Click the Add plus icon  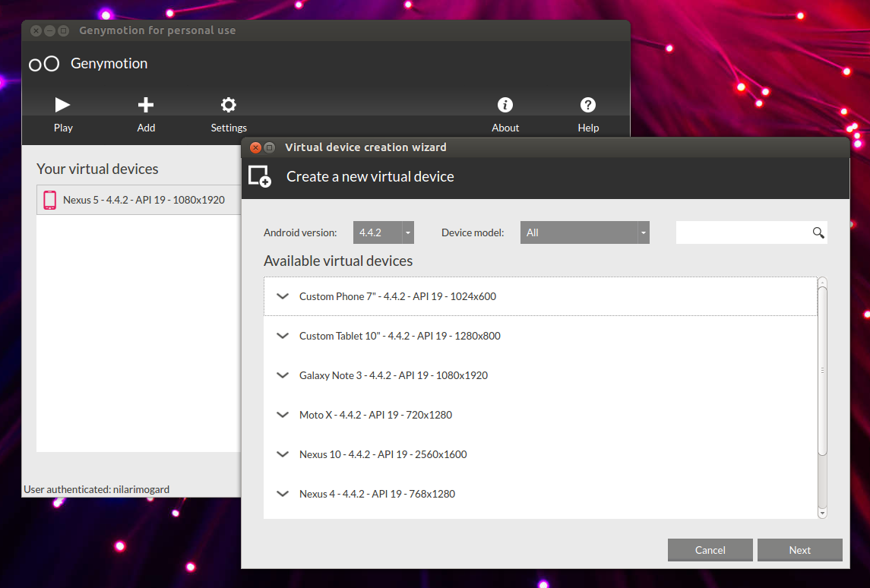[146, 105]
